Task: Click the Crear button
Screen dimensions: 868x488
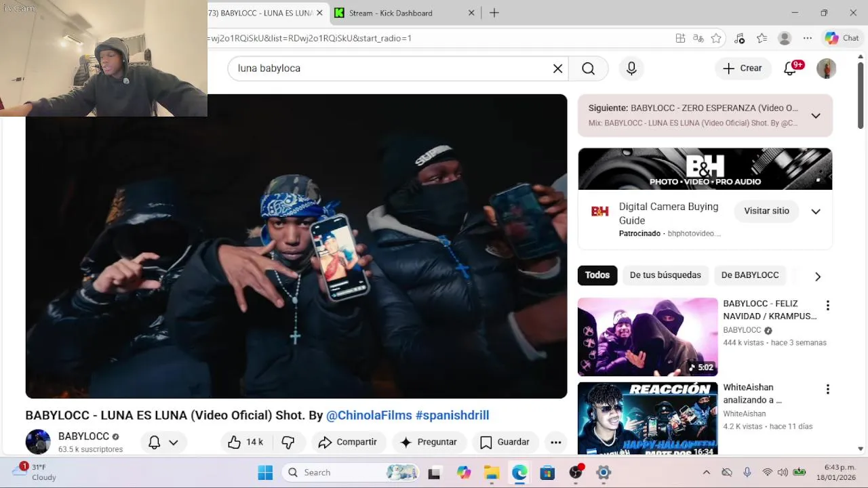Action: coord(743,68)
